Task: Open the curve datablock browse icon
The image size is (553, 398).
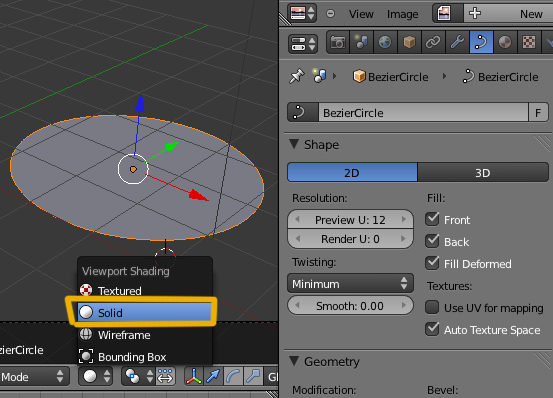Action: [x=303, y=112]
